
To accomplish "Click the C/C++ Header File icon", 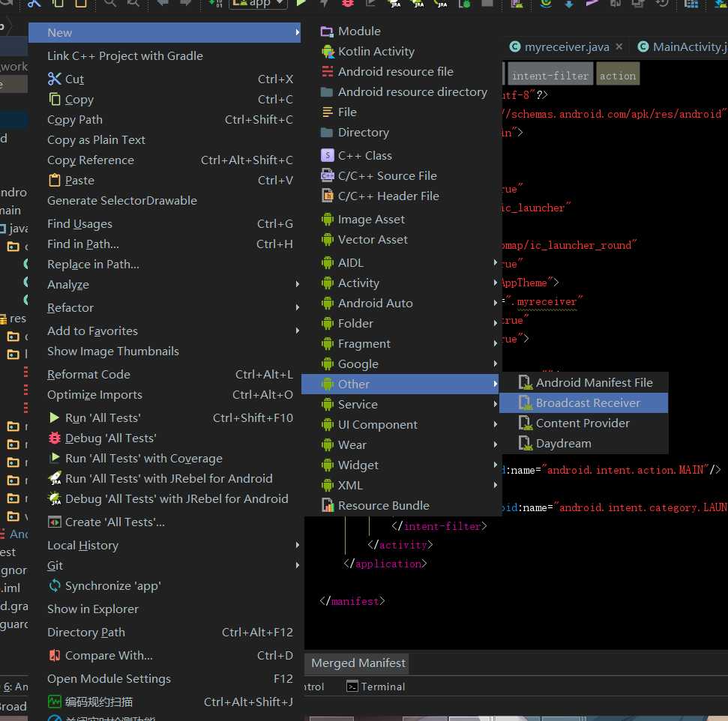I will pos(328,196).
